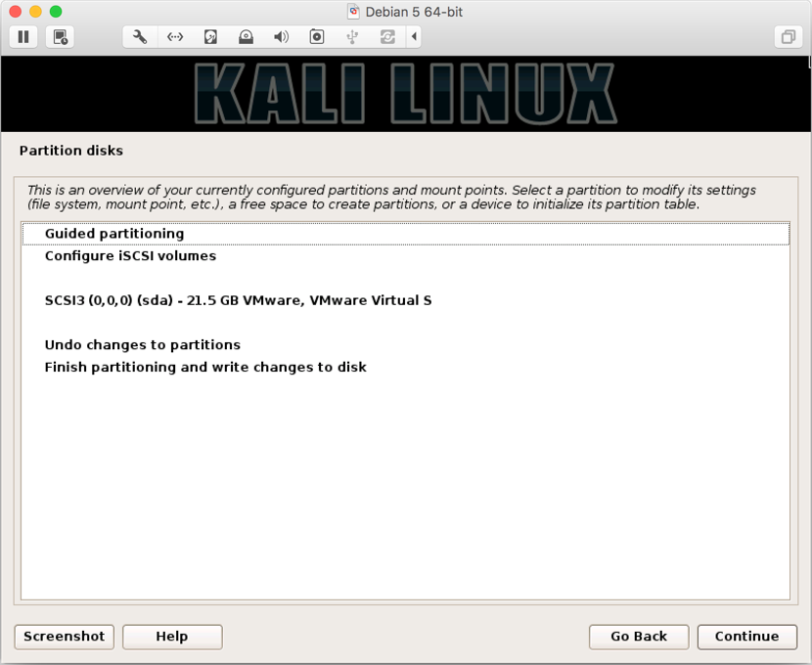Click the Help button

point(172,637)
